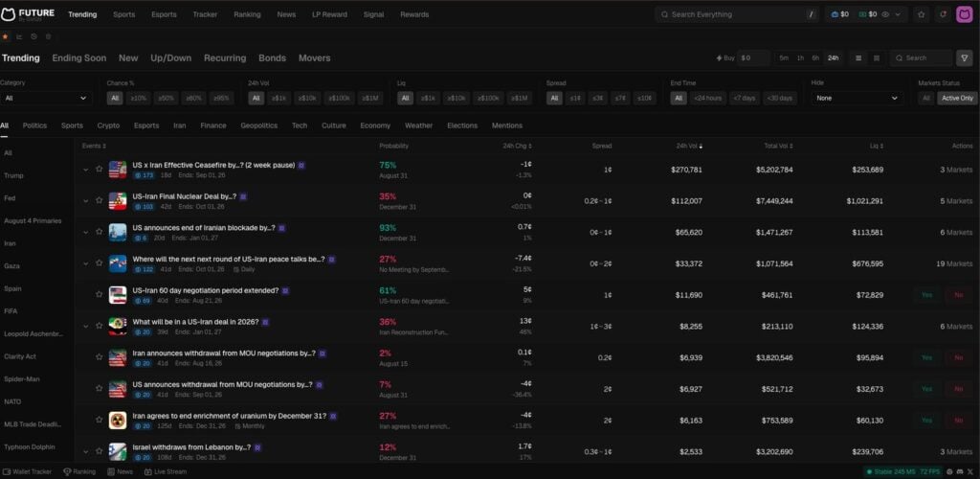980x479 pixels.
Task: Open 19 Markets link for peace talks row
Action: pyautogui.click(x=954, y=263)
